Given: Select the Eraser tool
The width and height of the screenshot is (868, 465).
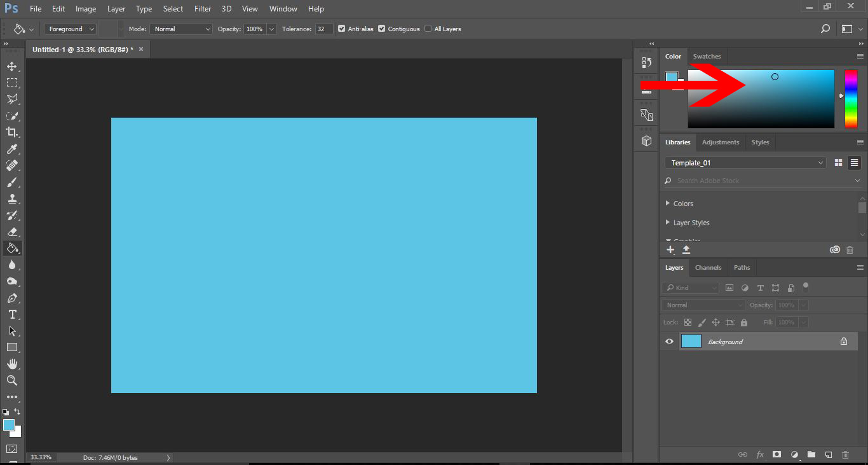Looking at the screenshot, I should pos(12,232).
